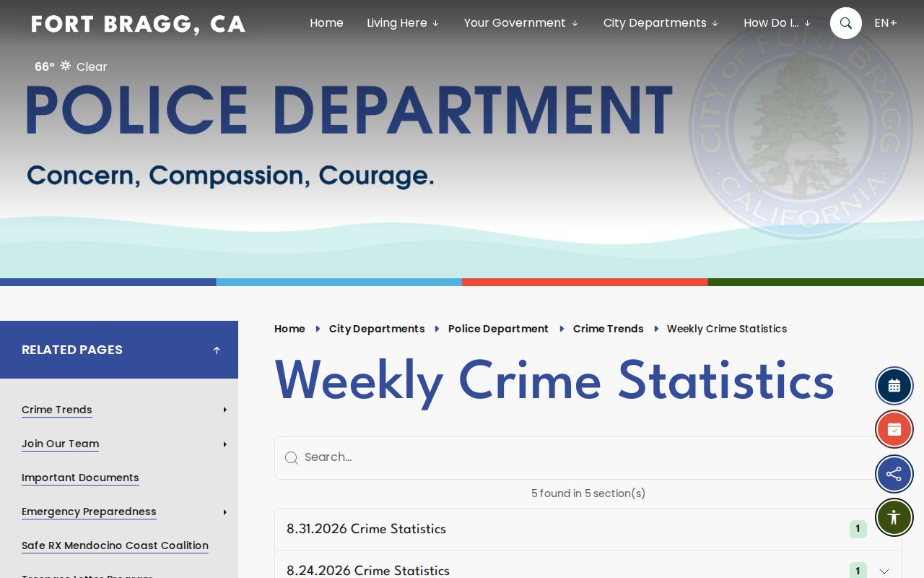Click the Crime Trends breadcrumb link
The width and height of the screenshot is (924, 578).
click(x=608, y=329)
